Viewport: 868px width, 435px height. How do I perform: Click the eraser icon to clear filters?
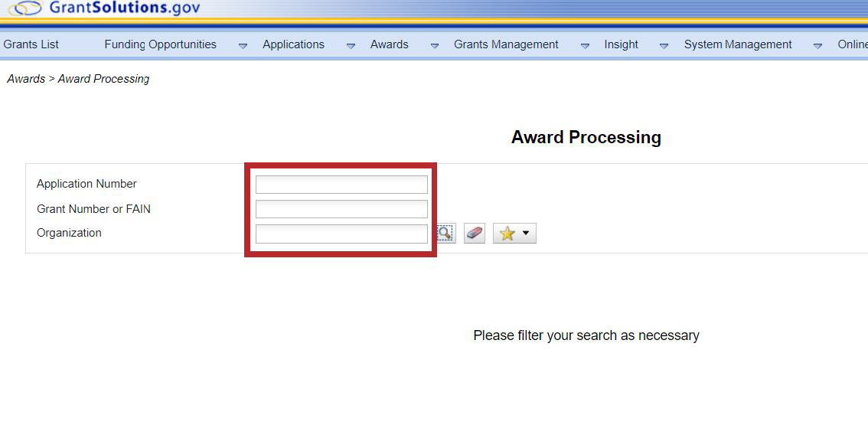click(x=475, y=234)
